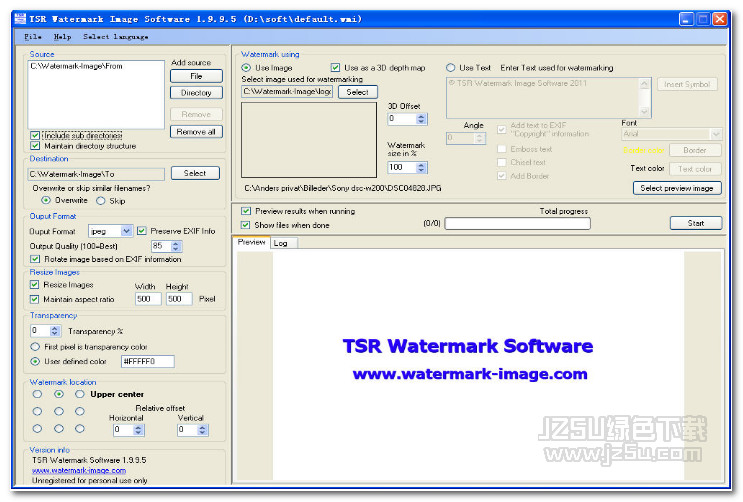Image resolution: width=743 pixels, height=502 pixels.
Task: Toggle Show files when done checkbox
Action: pos(245,225)
